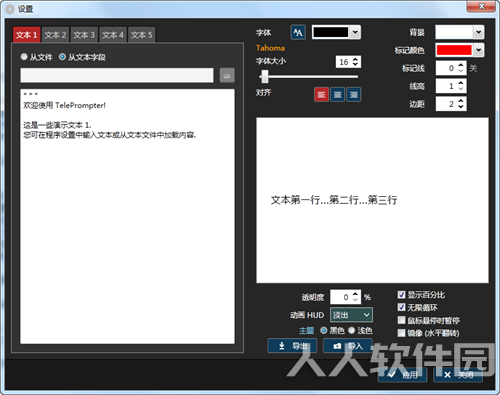
Task: Click the font size slider handle
Action: pos(265,77)
